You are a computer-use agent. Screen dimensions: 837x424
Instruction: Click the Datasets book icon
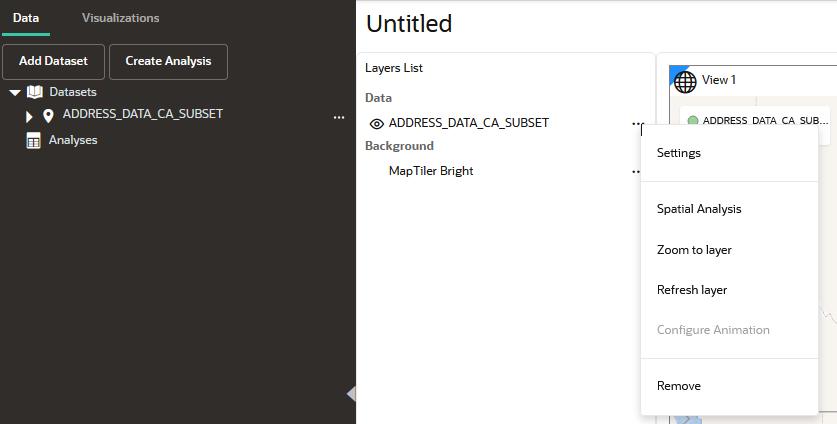[35, 92]
